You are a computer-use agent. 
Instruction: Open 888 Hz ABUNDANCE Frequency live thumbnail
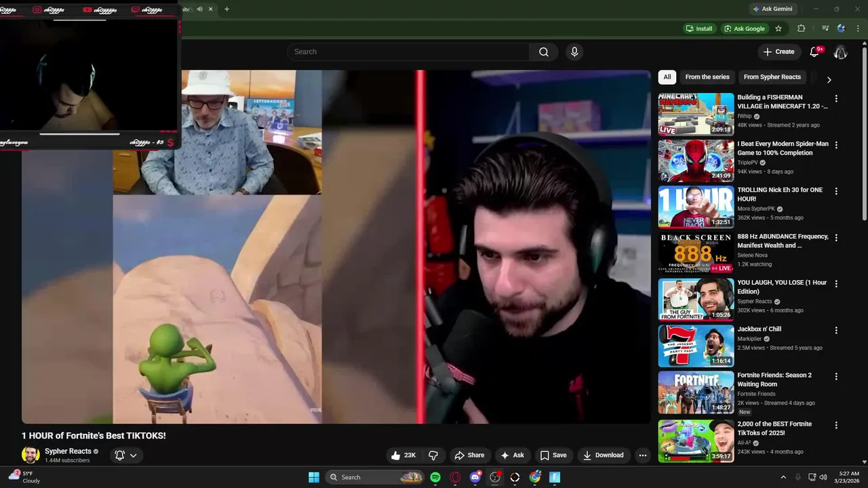pyautogui.click(x=696, y=253)
